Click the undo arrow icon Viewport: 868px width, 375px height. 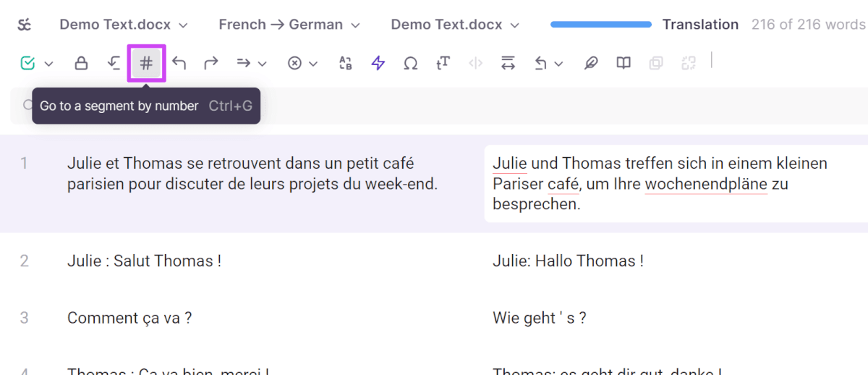[179, 63]
